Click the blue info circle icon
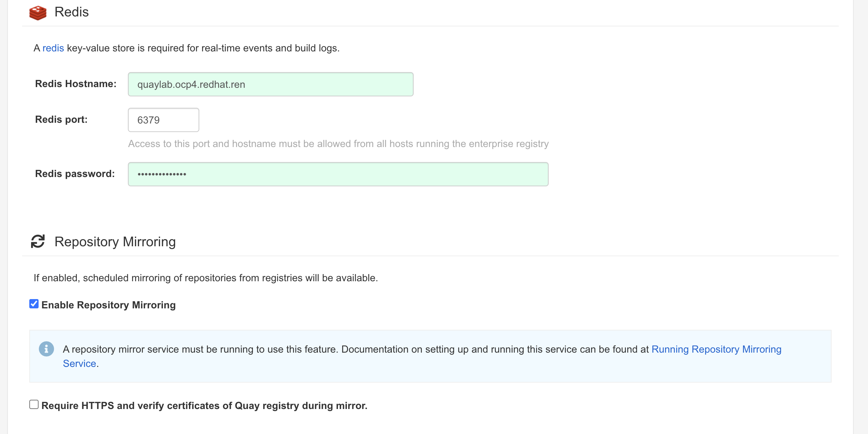Image resolution: width=868 pixels, height=434 pixels. tap(46, 349)
